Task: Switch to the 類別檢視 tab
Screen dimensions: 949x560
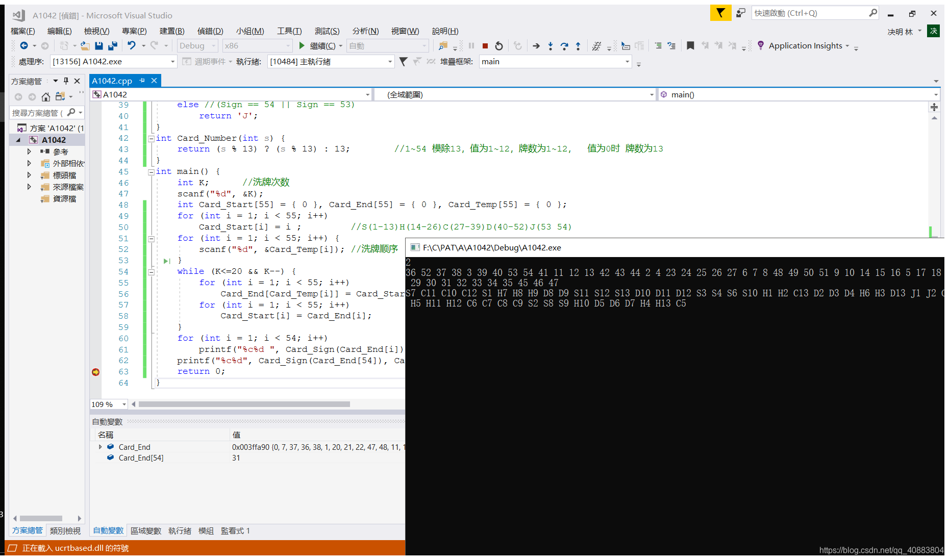Action: [65, 531]
